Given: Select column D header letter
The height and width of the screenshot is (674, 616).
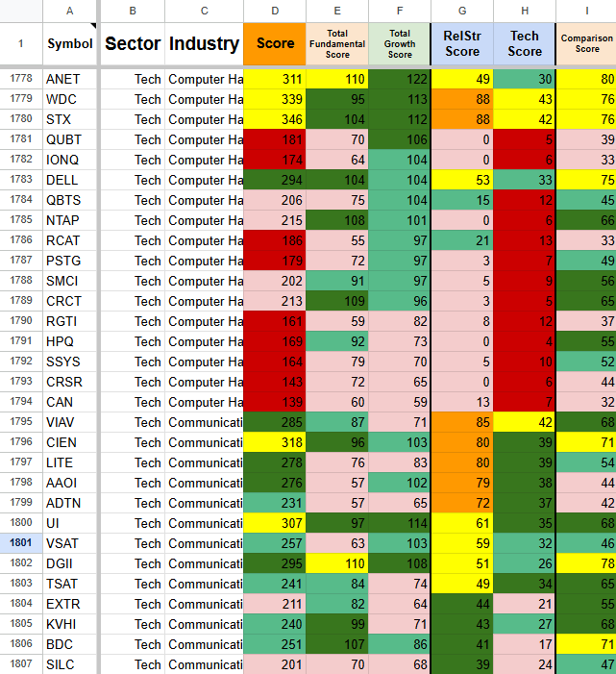Looking at the screenshot, I should click(x=275, y=11).
